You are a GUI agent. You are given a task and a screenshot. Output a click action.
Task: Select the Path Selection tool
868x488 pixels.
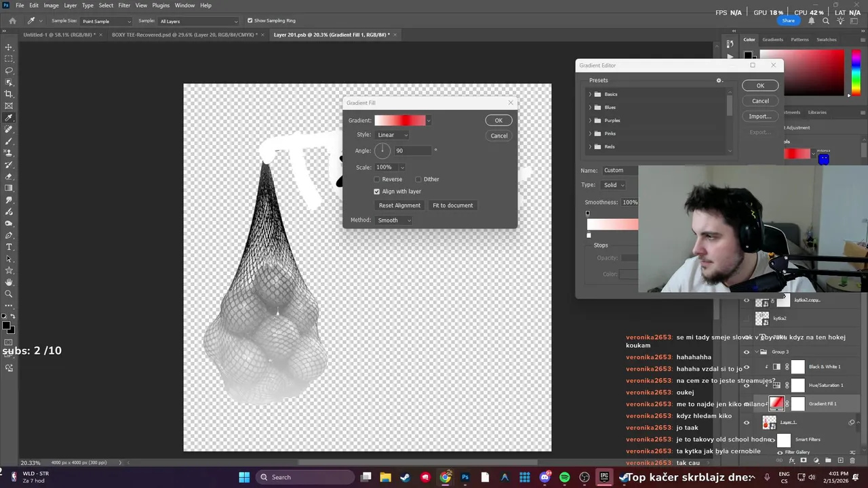(x=9, y=259)
